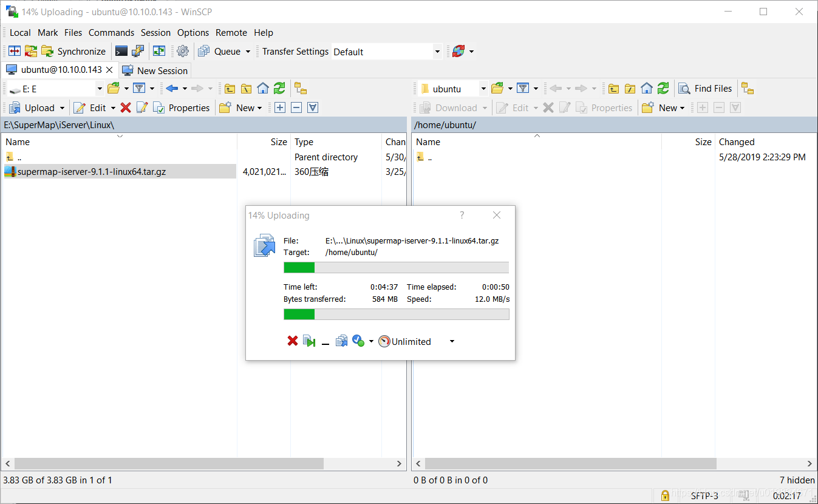Open the Remote menu
This screenshot has width=818, height=504.
point(231,33)
